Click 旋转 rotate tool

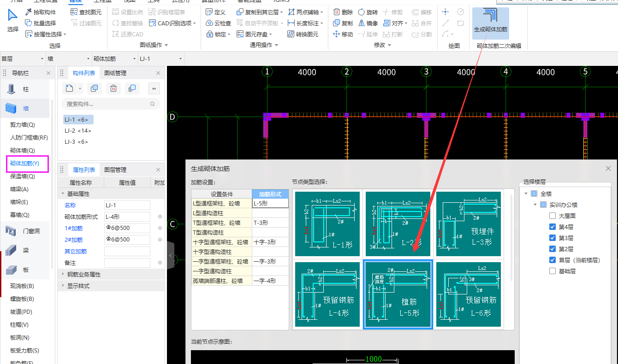coord(368,12)
